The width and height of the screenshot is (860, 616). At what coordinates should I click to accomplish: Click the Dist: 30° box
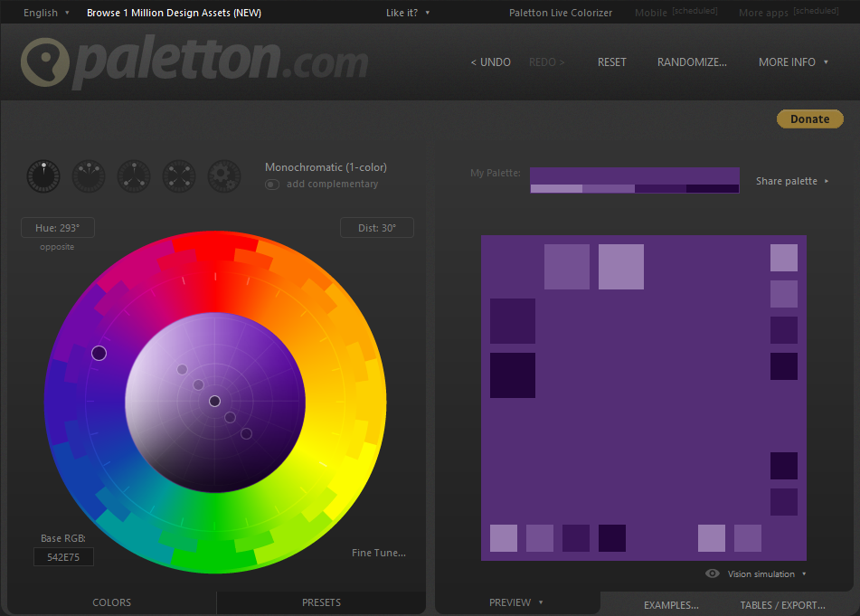pos(377,228)
